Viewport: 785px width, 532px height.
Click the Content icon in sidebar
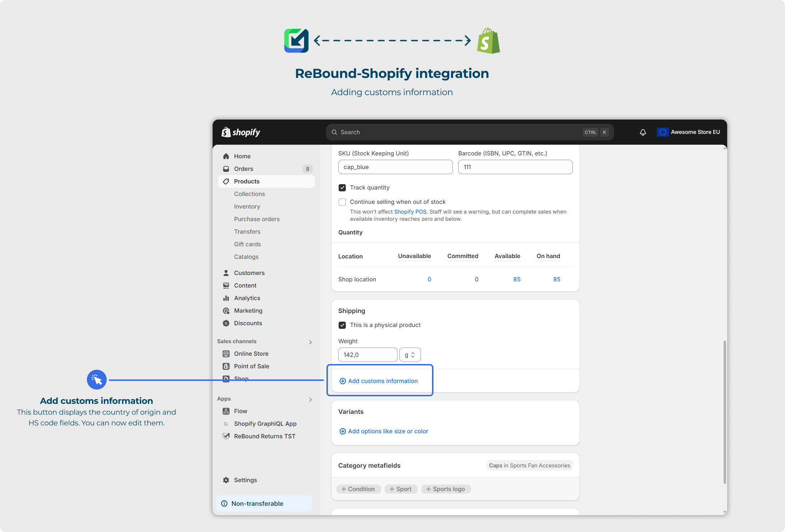[226, 285]
